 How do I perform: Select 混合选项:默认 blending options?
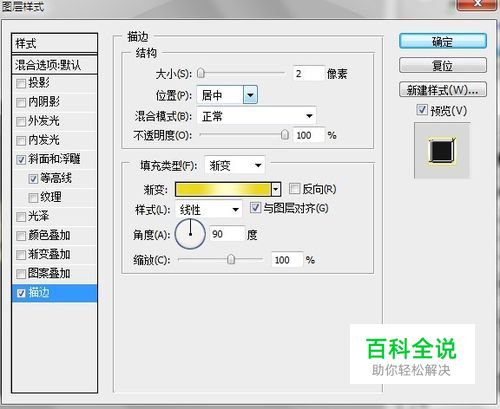click(54, 65)
